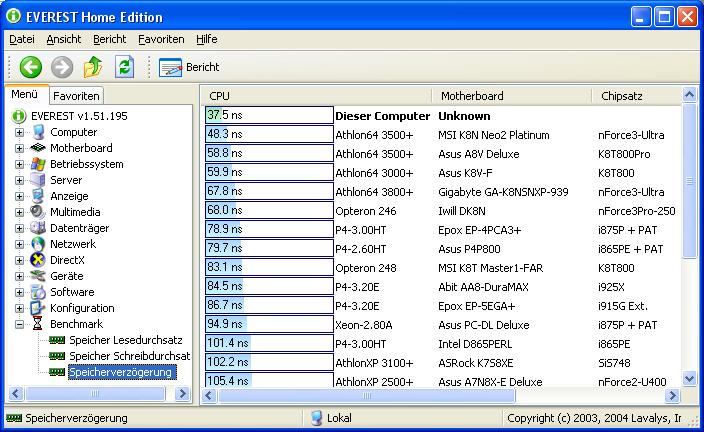
Task: Expand the Multimedia tree node
Action: 19,212
